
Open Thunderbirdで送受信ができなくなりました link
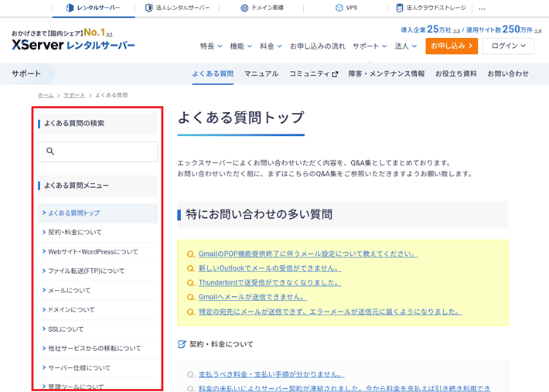click(x=270, y=283)
